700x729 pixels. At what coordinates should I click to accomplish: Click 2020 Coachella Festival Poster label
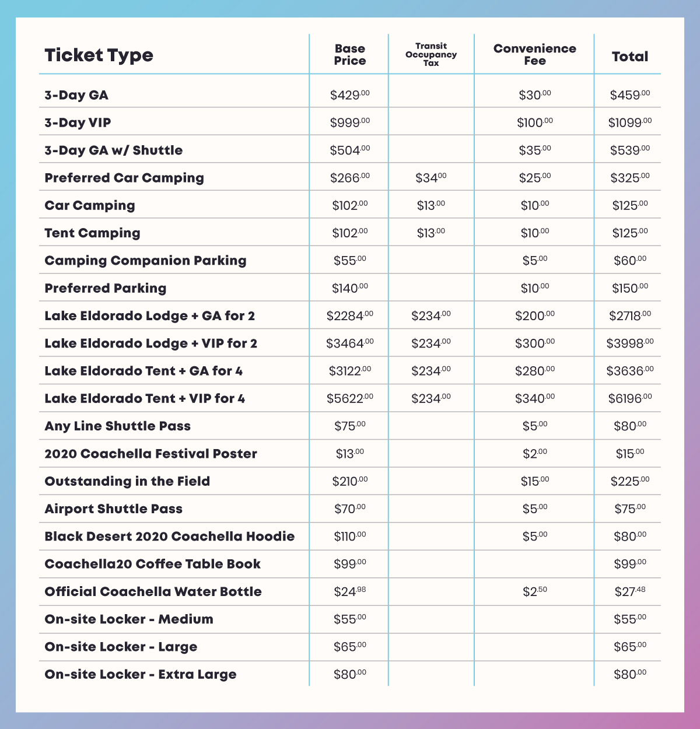pos(150,454)
